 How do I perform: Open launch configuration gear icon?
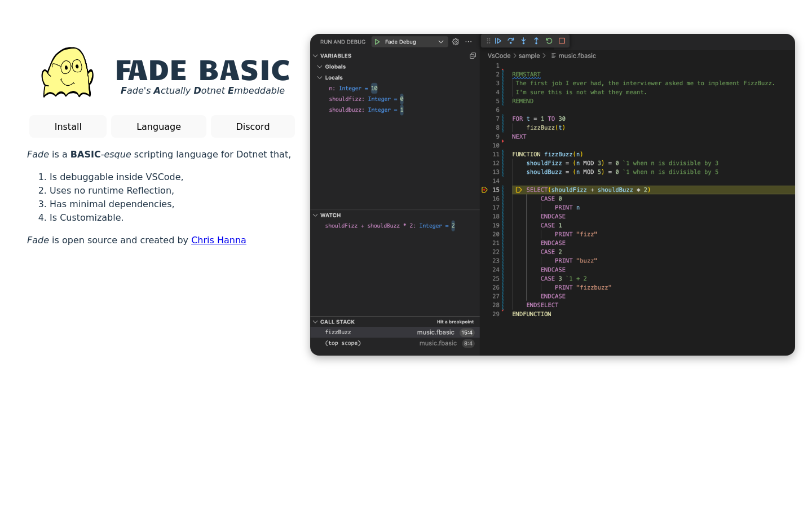(x=456, y=42)
